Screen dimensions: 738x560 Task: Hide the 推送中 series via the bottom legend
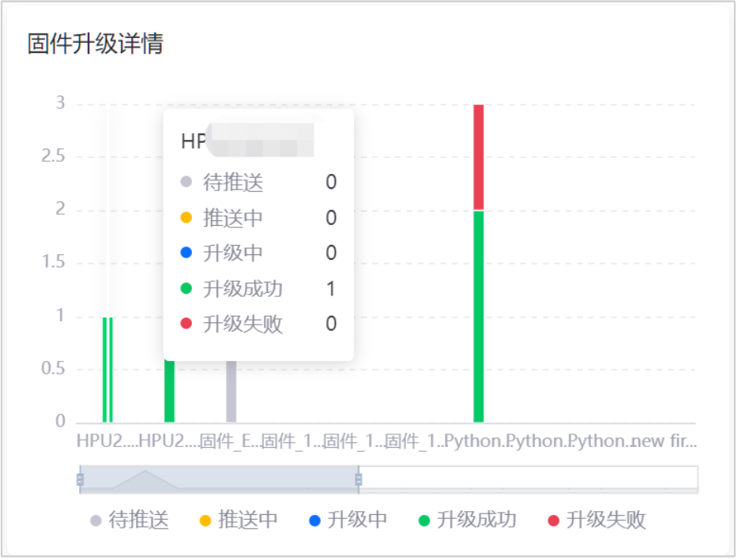pyautogui.click(x=239, y=520)
